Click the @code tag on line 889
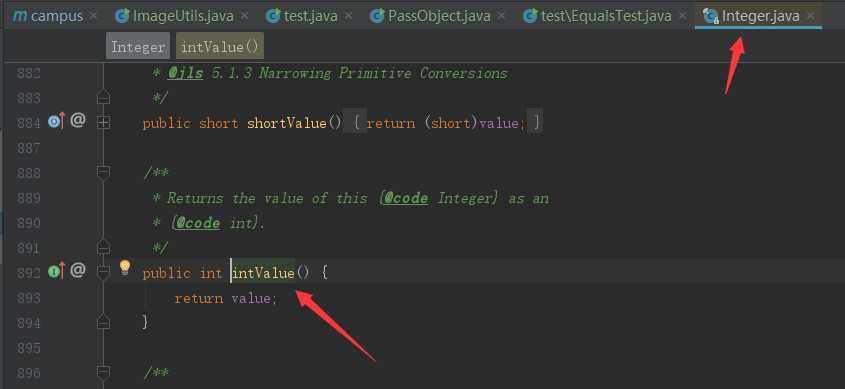The image size is (845, 389). pyautogui.click(x=405, y=198)
